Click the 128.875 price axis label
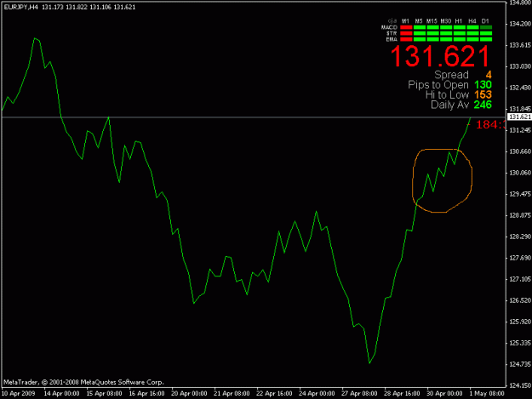Viewport: 532px width, 399px height. [x=520, y=215]
